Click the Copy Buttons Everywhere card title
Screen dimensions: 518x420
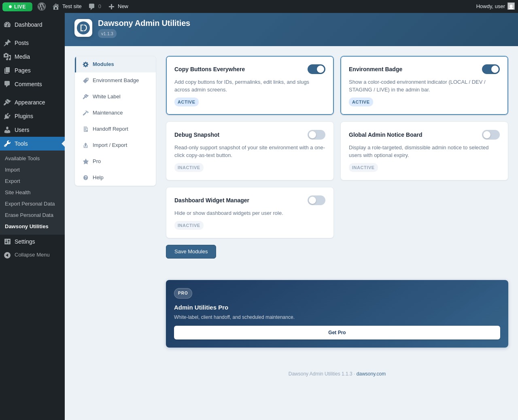point(210,69)
